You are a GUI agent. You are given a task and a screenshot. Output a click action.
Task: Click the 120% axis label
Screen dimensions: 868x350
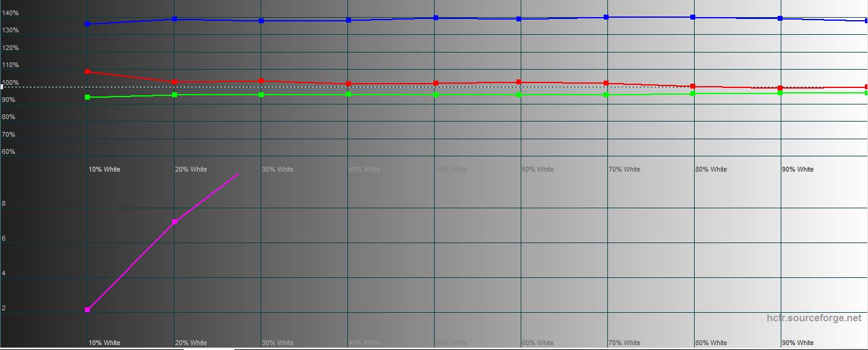(10, 48)
